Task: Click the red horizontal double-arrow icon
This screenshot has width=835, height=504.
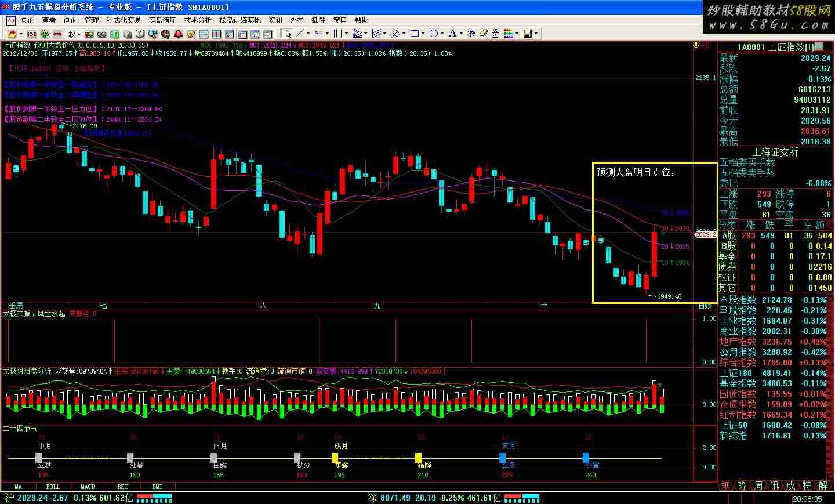Action: (x=57, y=34)
